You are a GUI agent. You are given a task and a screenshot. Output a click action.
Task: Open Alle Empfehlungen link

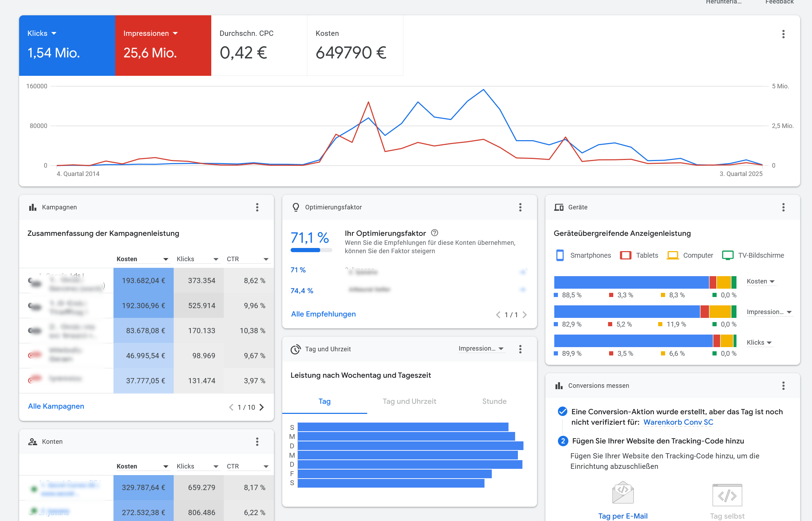pyautogui.click(x=323, y=314)
